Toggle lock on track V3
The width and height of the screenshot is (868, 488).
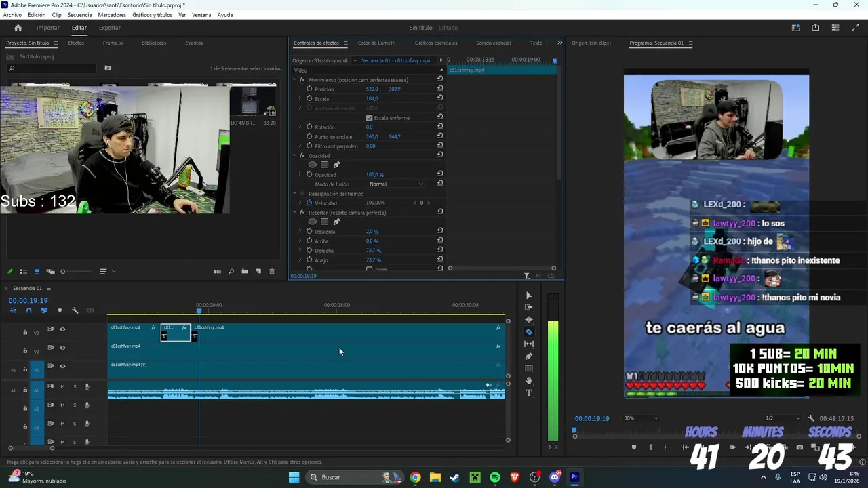[25, 332]
